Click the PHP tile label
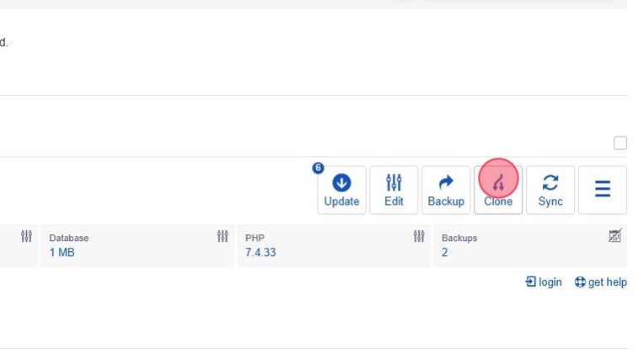This screenshot has width=644, height=359. click(255, 238)
